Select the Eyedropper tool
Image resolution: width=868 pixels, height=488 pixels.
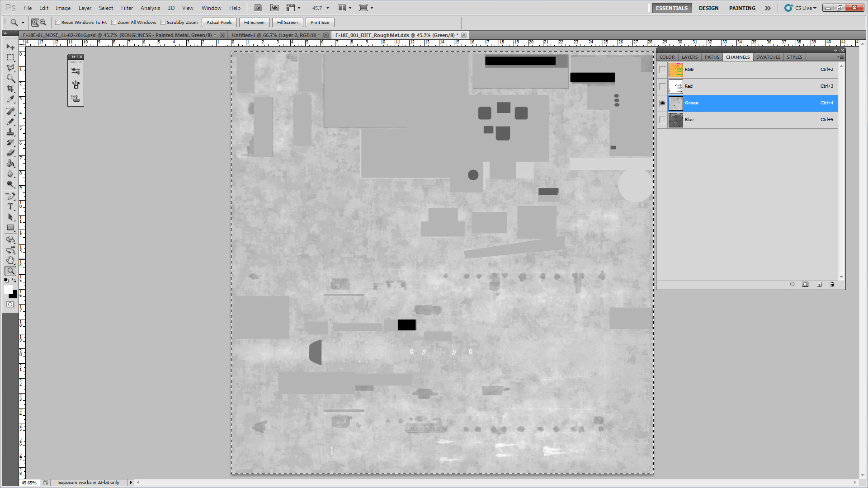10,99
